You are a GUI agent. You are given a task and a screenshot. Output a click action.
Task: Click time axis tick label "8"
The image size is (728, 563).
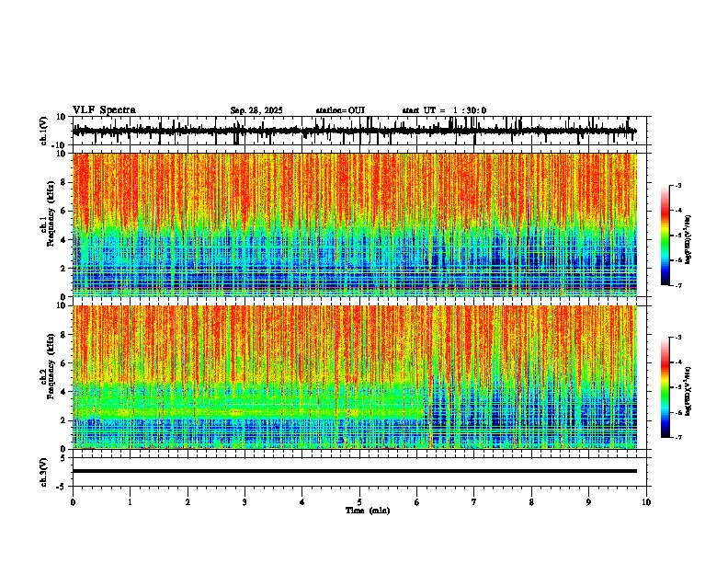point(531,502)
